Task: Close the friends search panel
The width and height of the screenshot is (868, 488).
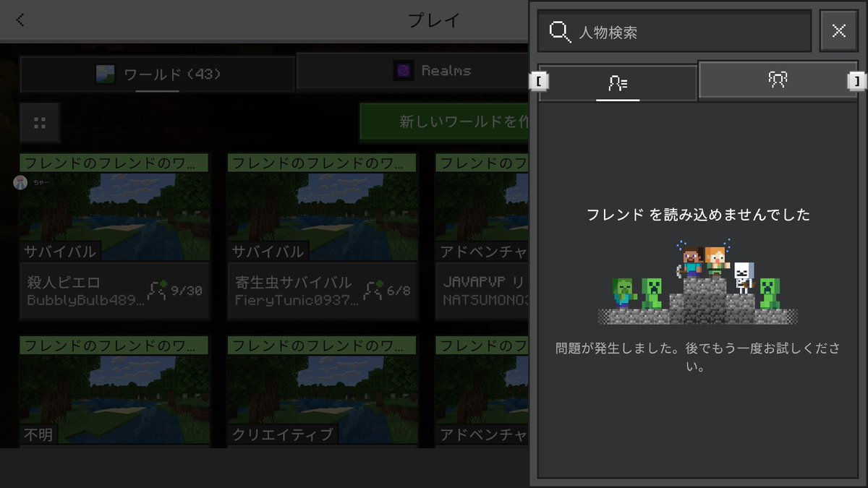Action: [x=838, y=31]
